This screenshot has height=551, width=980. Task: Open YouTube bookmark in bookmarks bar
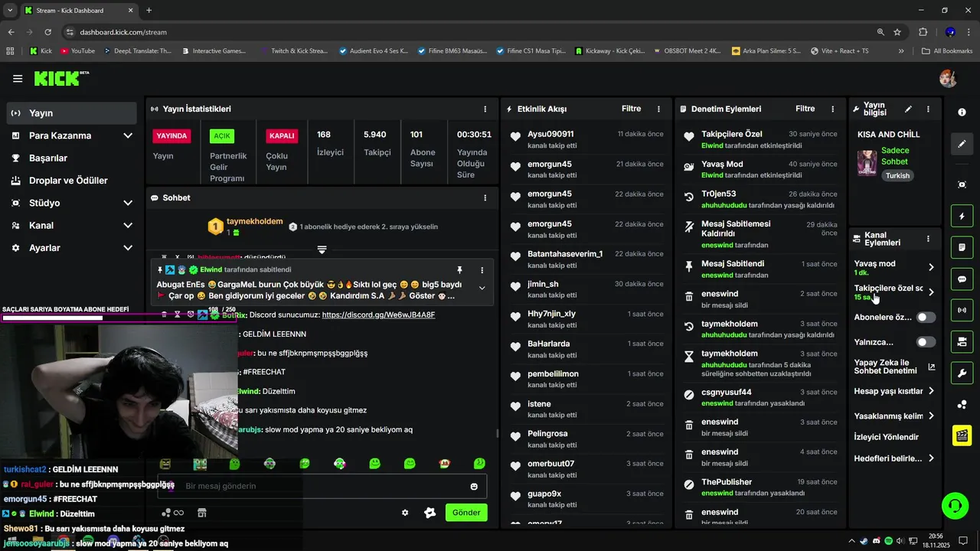click(77, 51)
